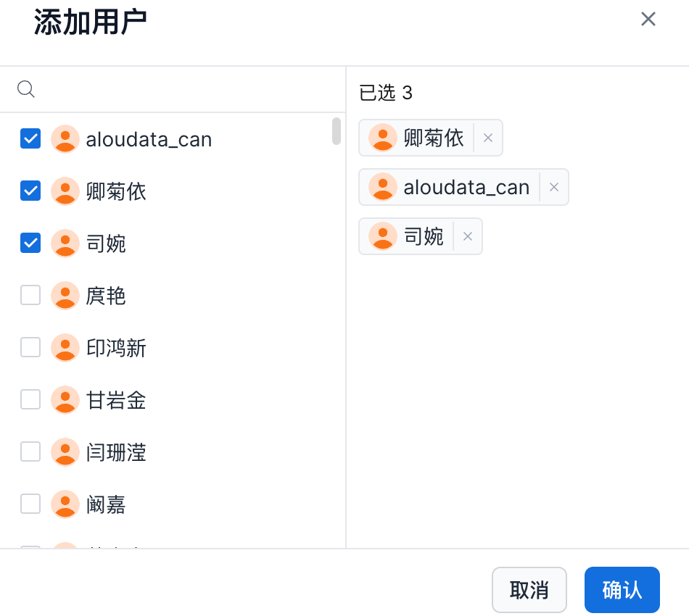The height and width of the screenshot is (616, 689).
Task: Deselect the 司婉 checkbox
Action: click(30, 243)
